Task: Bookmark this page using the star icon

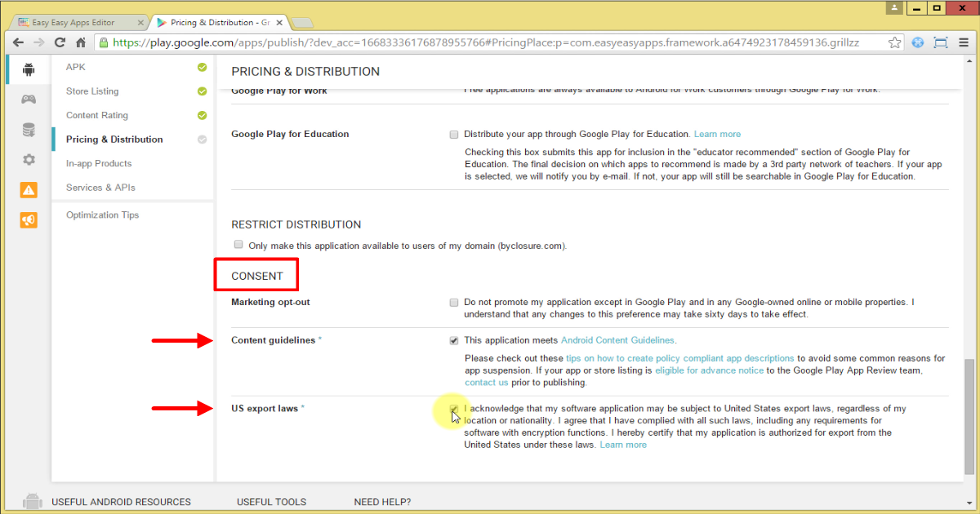Action: pos(894,42)
